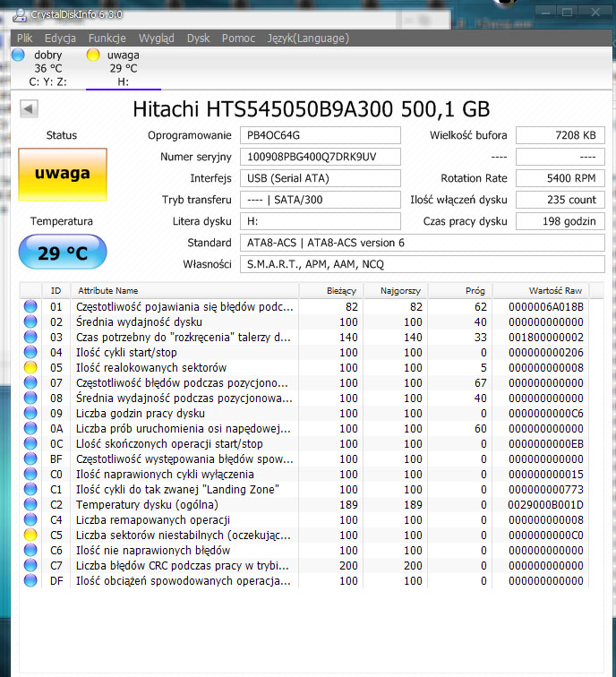
Task: Click the Wartość Raw column header
Action: 541,290
